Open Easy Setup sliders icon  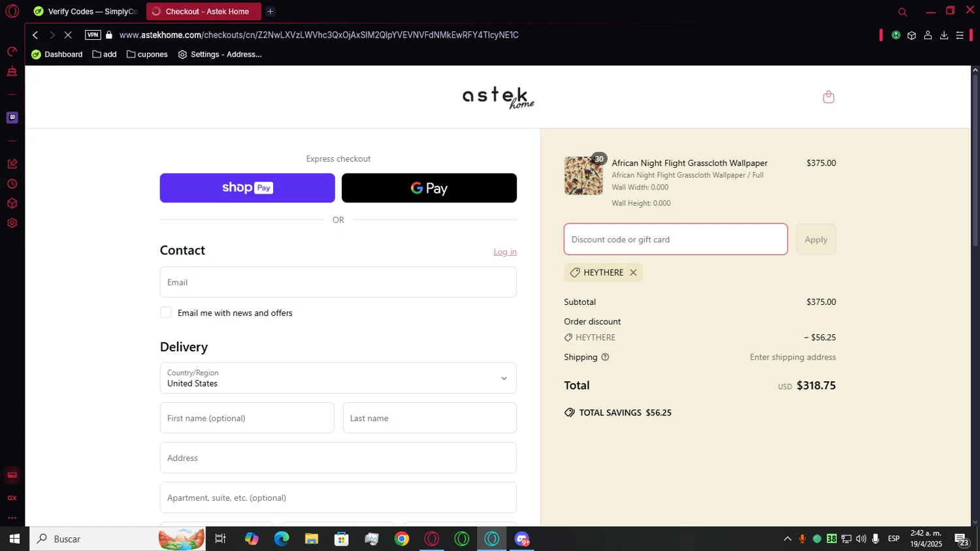(x=960, y=35)
